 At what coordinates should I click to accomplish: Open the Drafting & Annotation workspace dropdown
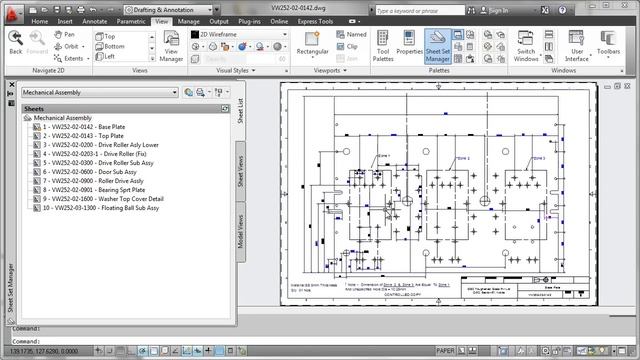pyautogui.click(x=169, y=10)
